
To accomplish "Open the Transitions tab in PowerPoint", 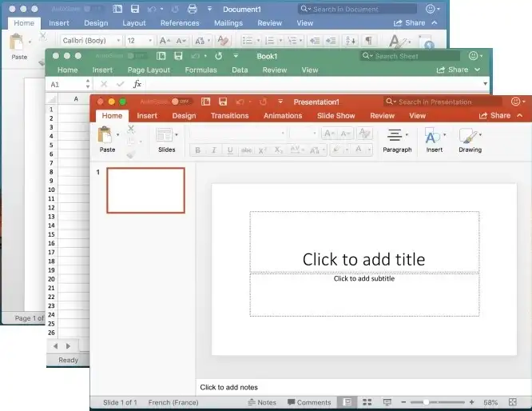I will (x=230, y=115).
